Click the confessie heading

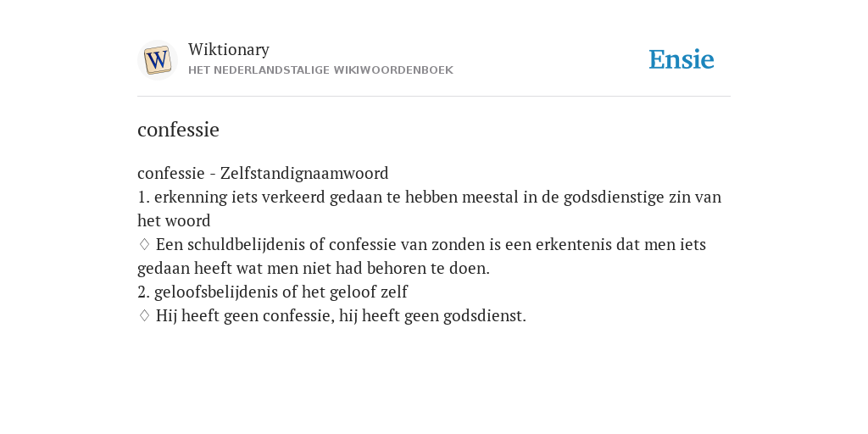(178, 130)
